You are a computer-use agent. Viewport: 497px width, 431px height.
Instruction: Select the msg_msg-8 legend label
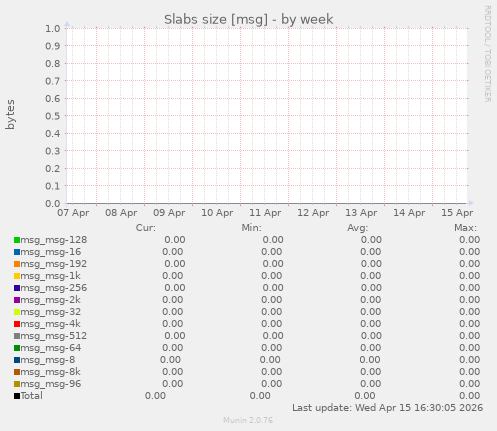pyautogui.click(x=48, y=360)
